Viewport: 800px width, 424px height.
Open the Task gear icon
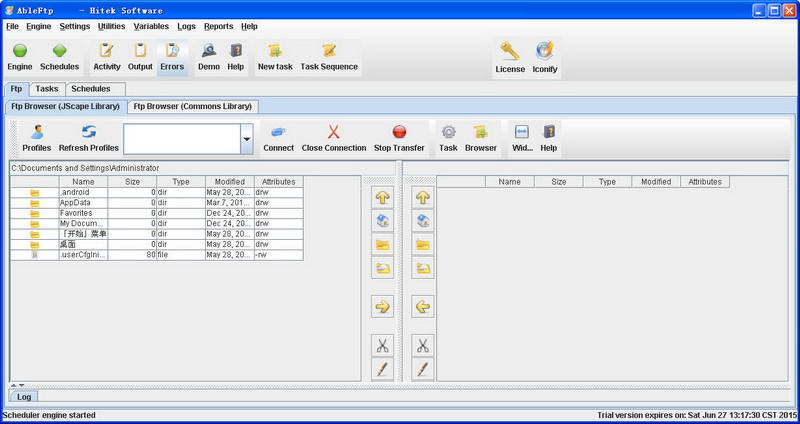tap(448, 132)
